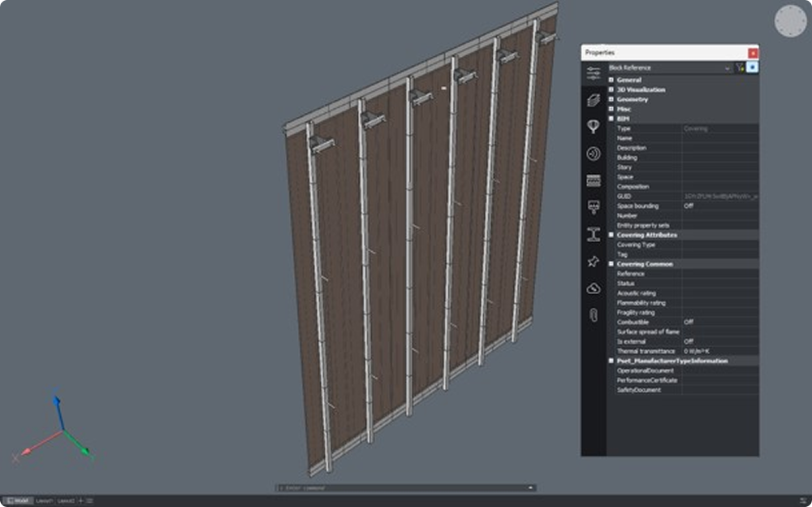Viewport: 812px width, 507px height.
Task: Select the Entity property sets row
Action: point(687,226)
